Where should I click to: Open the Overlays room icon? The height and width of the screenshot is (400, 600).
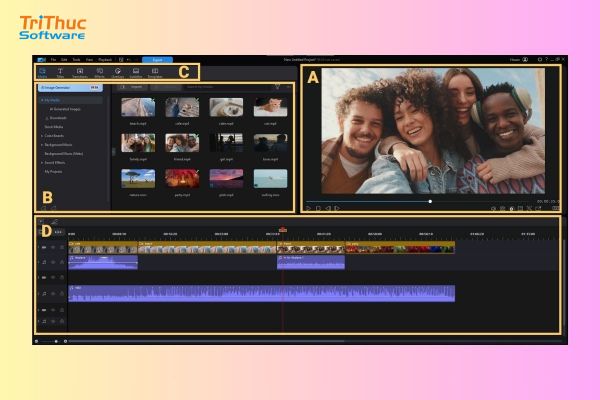point(117,72)
